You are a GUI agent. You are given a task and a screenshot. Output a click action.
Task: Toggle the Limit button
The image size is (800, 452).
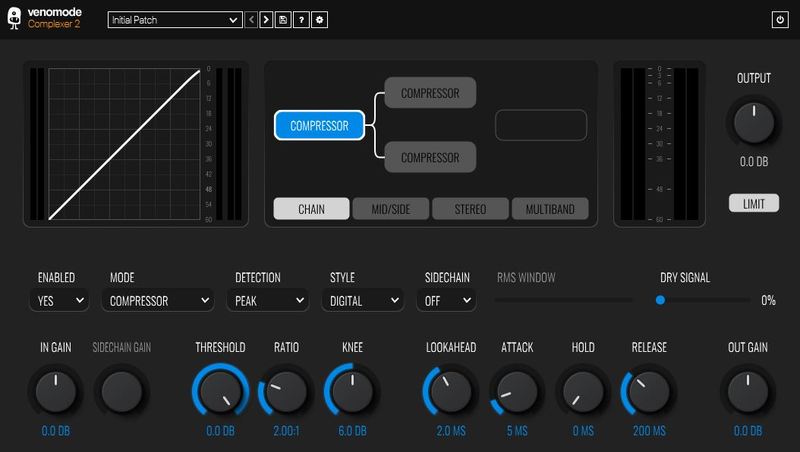pos(754,204)
